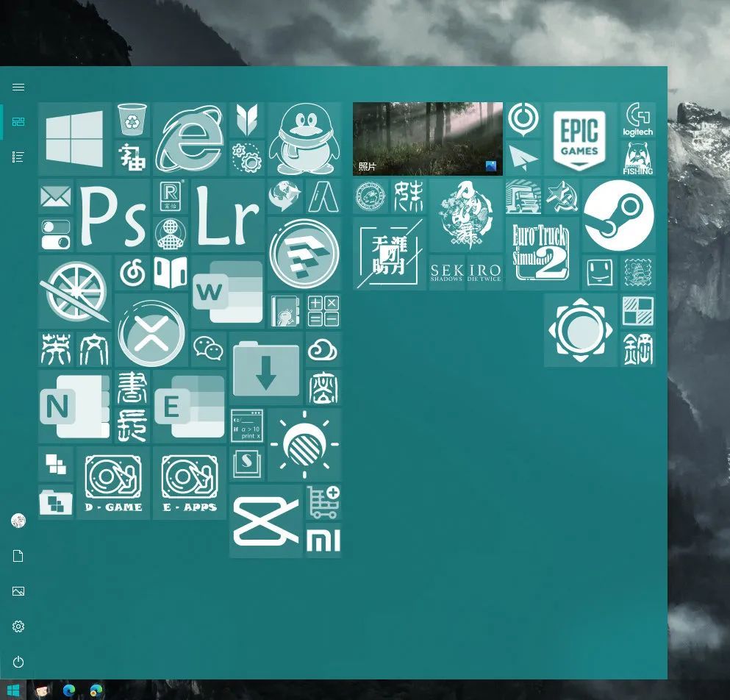Launch the cloud service tile
This screenshot has width=730, height=700.
323,349
